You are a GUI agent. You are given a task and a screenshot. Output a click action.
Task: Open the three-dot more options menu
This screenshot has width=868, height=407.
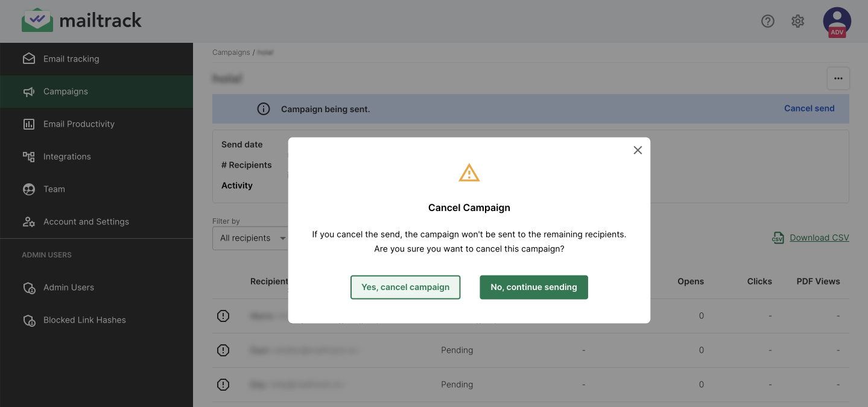[838, 78]
